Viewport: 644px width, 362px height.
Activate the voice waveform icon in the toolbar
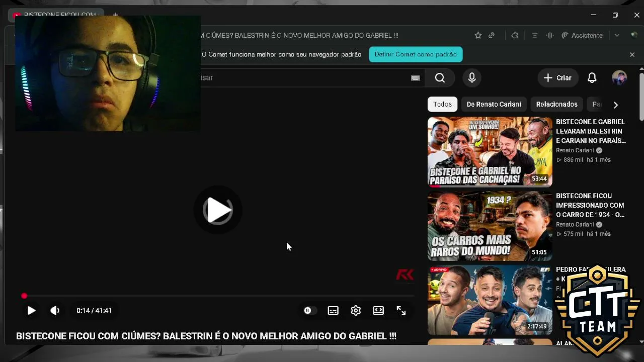click(550, 35)
